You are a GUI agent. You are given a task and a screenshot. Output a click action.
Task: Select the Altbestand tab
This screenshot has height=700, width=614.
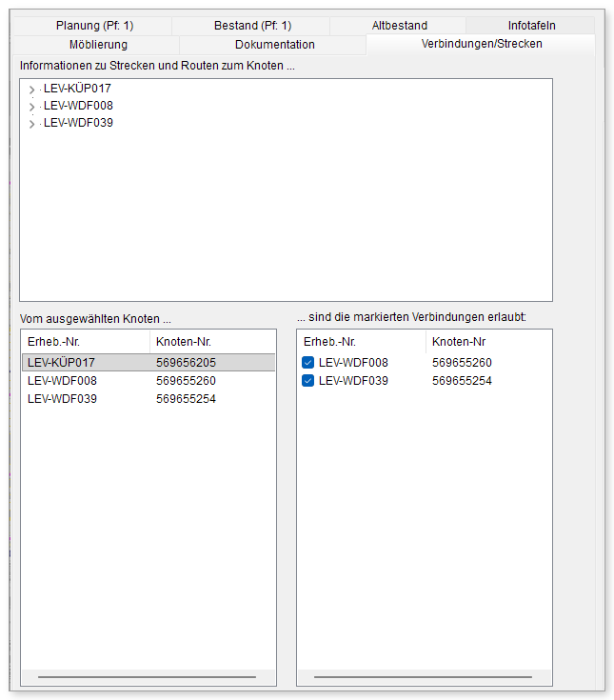click(x=399, y=26)
